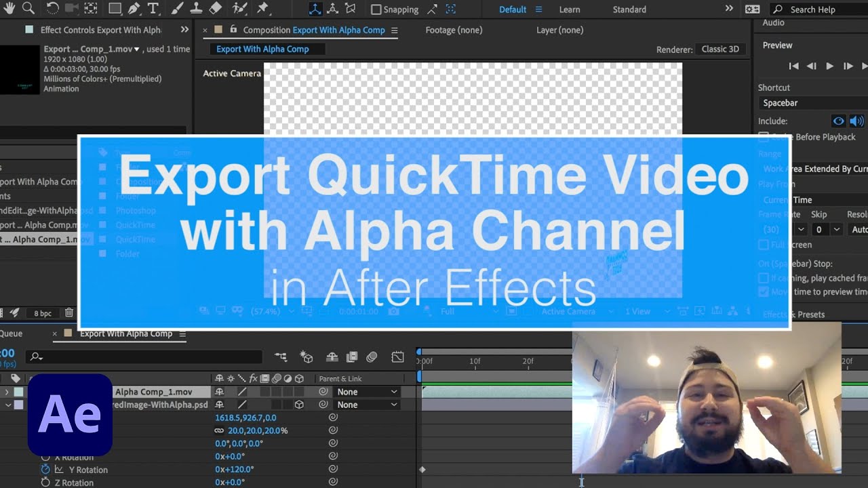Expand Effect Controls panel overflow chevron

(x=184, y=30)
